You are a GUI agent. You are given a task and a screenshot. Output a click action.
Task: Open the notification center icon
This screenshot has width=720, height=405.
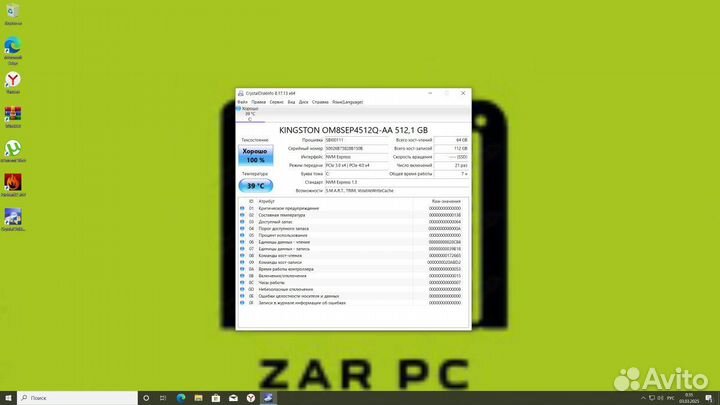[x=709, y=398]
